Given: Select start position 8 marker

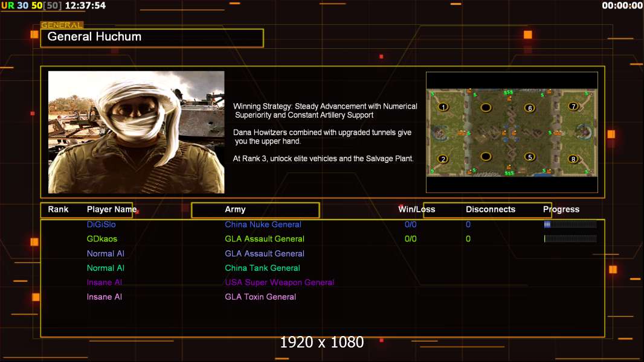Looking at the screenshot, I should (x=573, y=159).
